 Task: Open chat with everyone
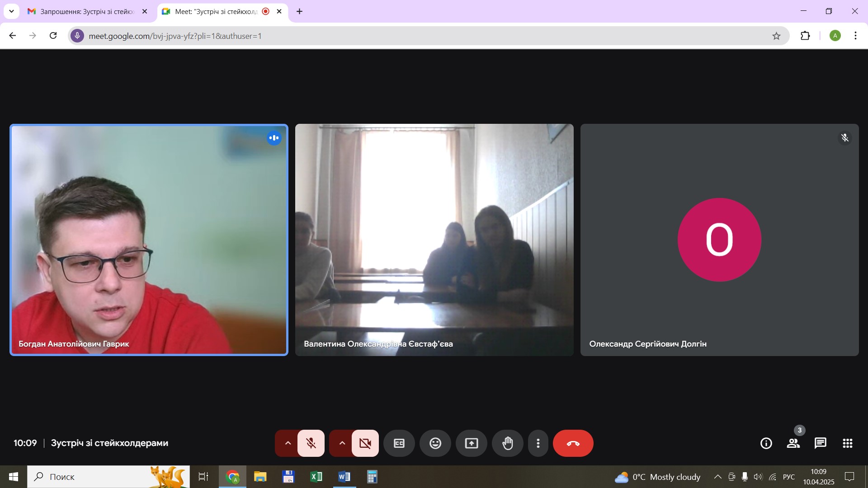point(821,443)
